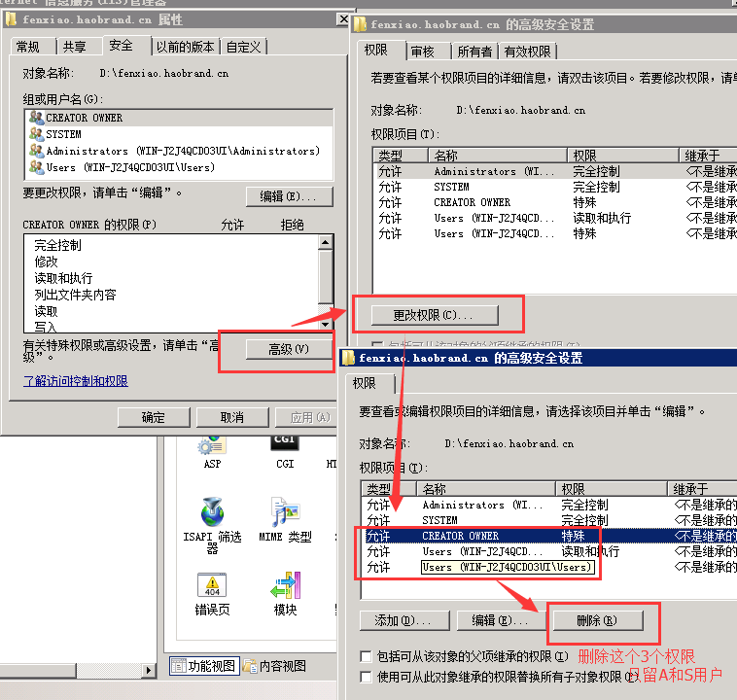Click the 删除(R) button
737x700 pixels.
(598, 620)
